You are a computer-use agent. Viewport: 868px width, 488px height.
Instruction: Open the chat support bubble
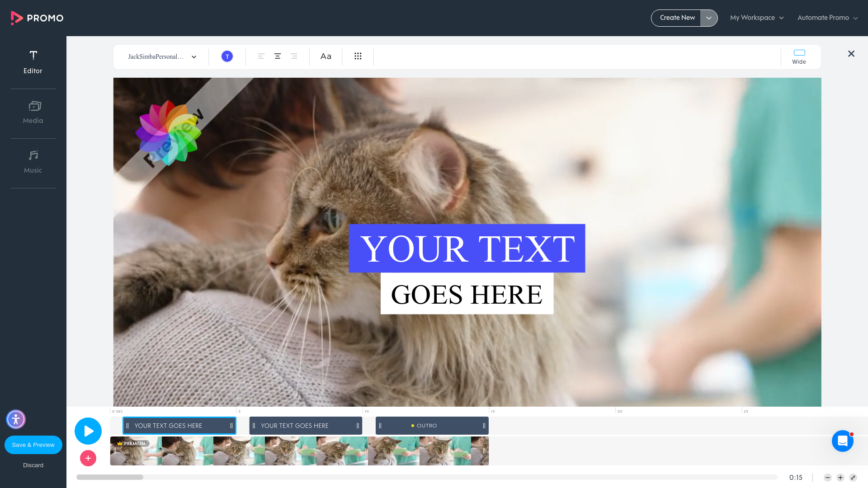843,441
